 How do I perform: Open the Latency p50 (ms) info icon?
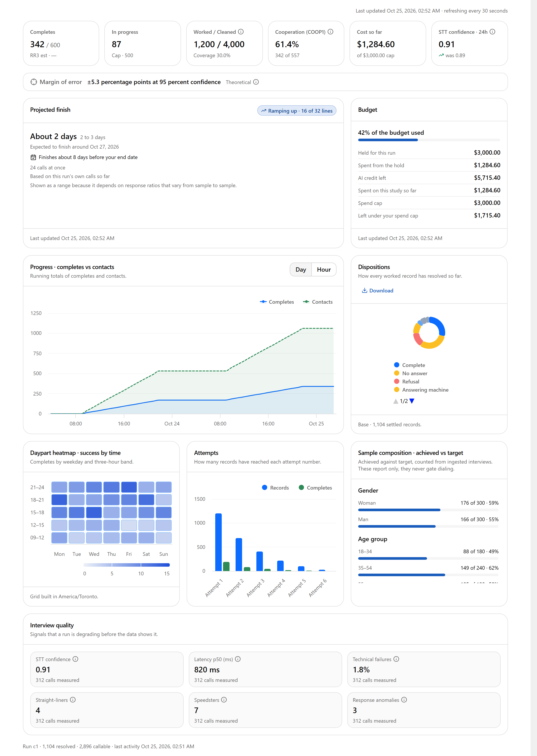238,659
